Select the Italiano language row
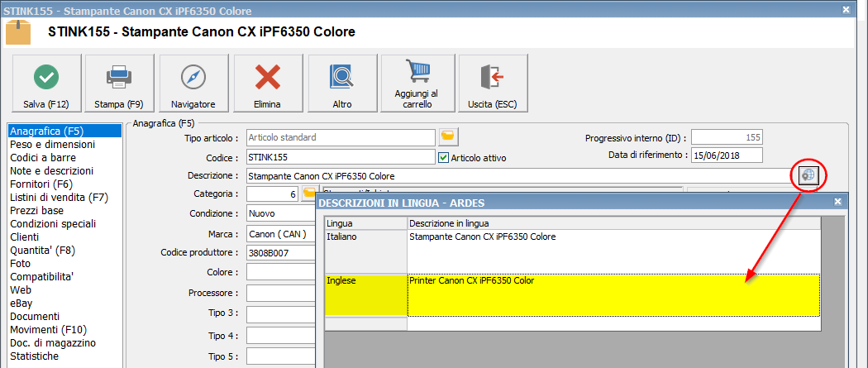The width and height of the screenshot is (868, 368). [365, 251]
